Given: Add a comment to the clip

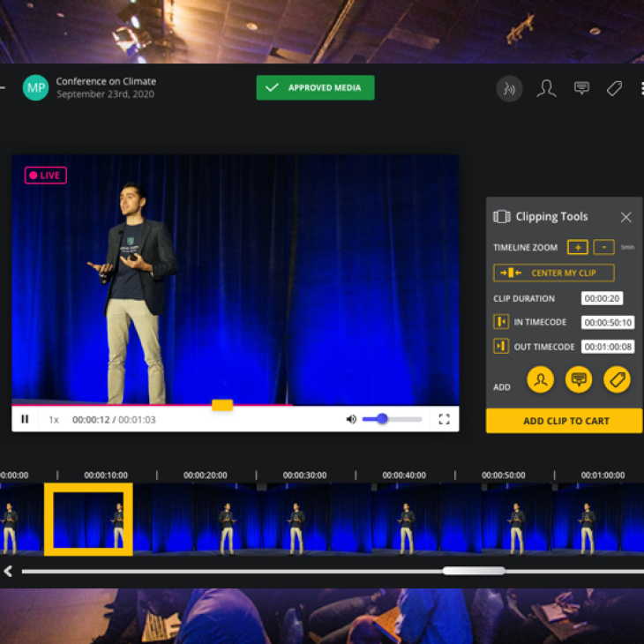Looking at the screenshot, I should click(x=579, y=379).
